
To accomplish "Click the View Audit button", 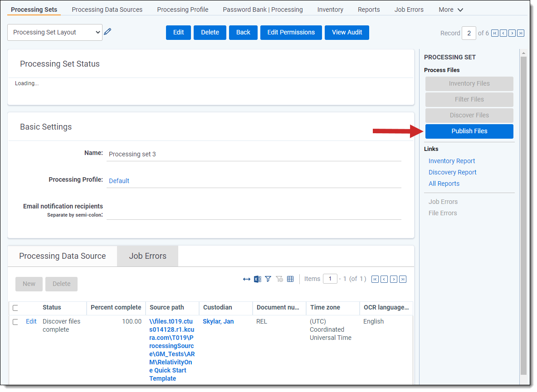I will 347,32.
